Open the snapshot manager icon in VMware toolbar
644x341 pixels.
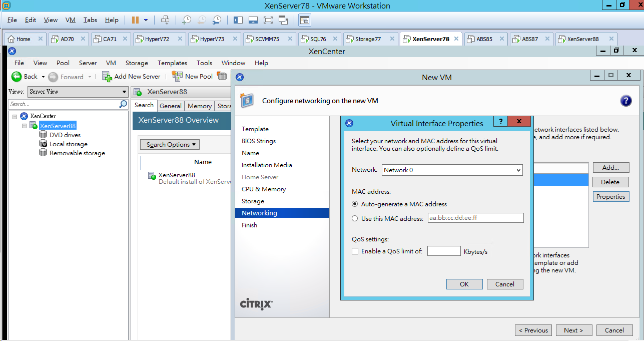click(217, 20)
